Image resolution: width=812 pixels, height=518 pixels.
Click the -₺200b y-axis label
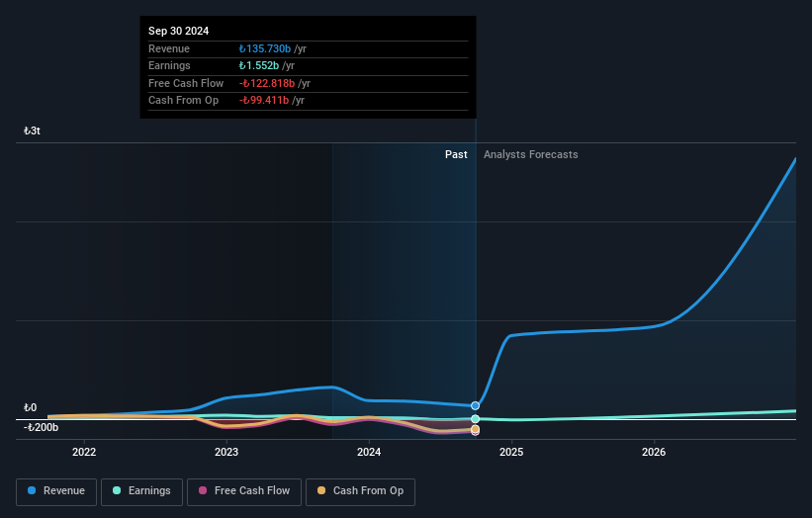(x=42, y=427)
